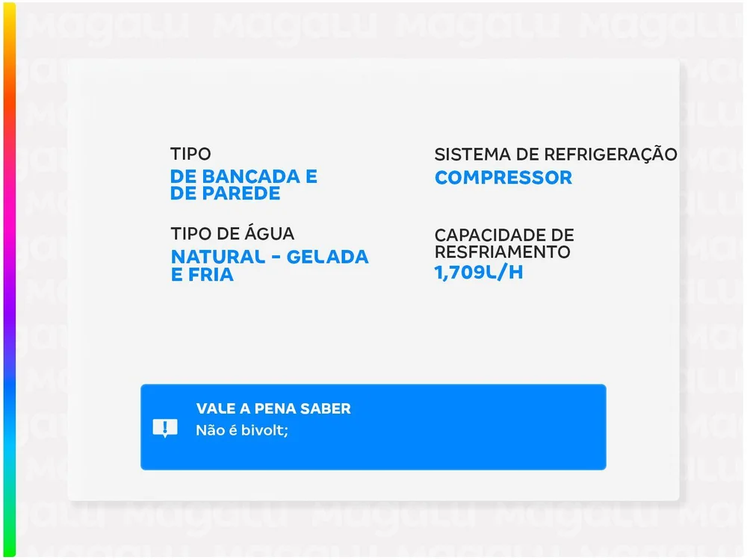Click the COMPRESSOR value text
Image resolution: width=747 pixels, height=560 pixels.
(x=503, y=178)
